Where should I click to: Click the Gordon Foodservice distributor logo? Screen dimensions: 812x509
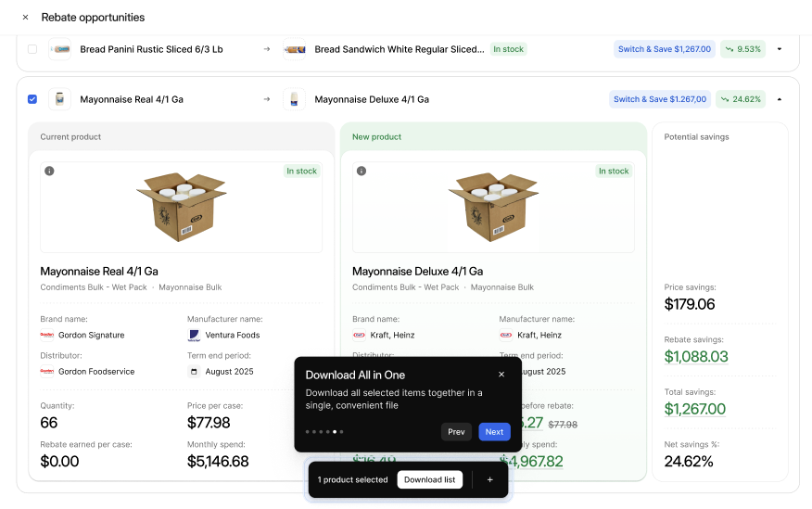pyautogui.click(x=47, y=372)
